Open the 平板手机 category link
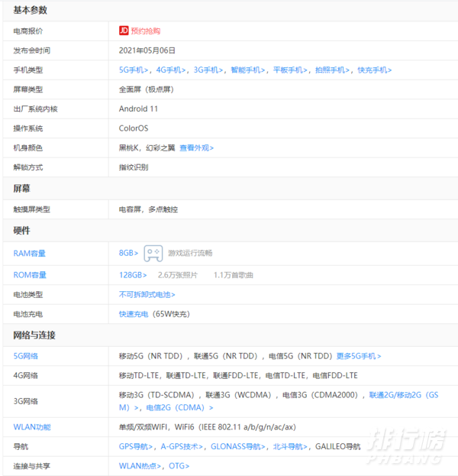 (x=290, y=70)
